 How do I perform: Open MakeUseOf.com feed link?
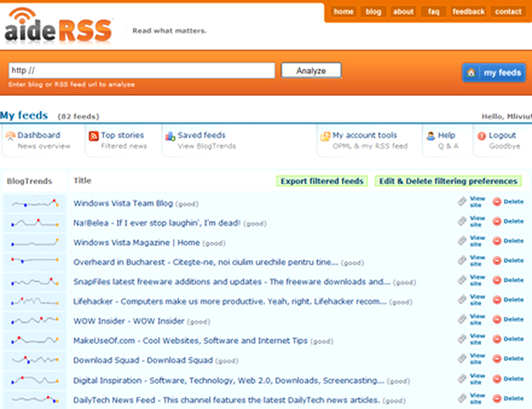(190, 341)
